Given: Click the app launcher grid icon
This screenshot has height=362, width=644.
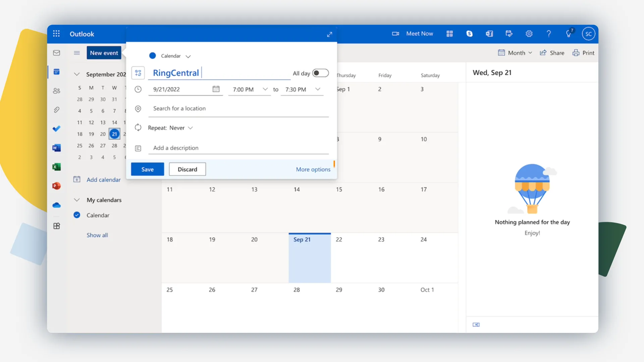Looking at the screenshot, I should 56,34.
